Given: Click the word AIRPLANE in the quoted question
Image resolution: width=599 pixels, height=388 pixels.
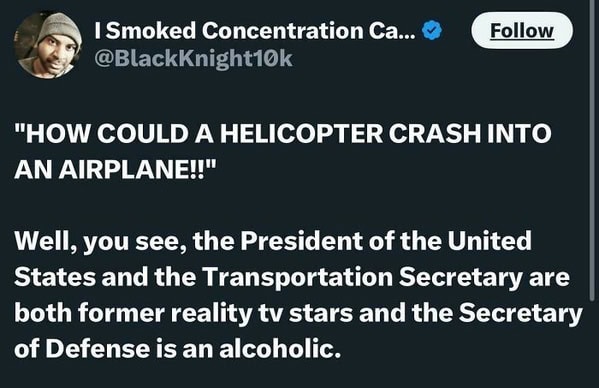Looking at the screenshot, I should click(x=123, y=169).
